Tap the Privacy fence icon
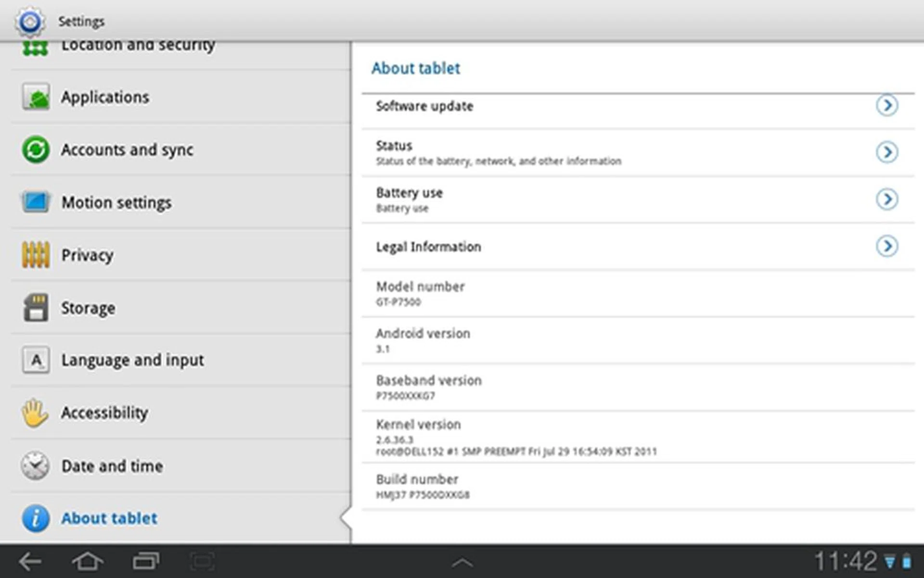This screenshot has width=924, height=578. coord(36,255)
